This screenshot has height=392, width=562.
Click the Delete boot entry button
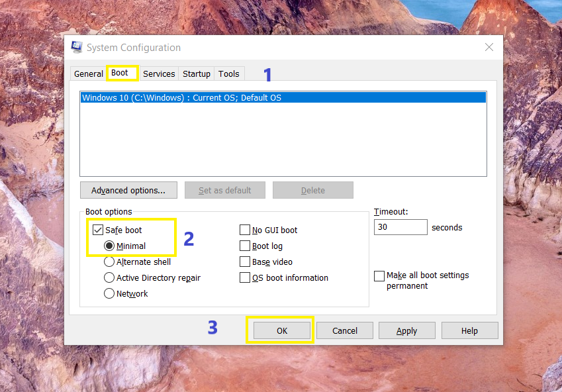(313, 190)
